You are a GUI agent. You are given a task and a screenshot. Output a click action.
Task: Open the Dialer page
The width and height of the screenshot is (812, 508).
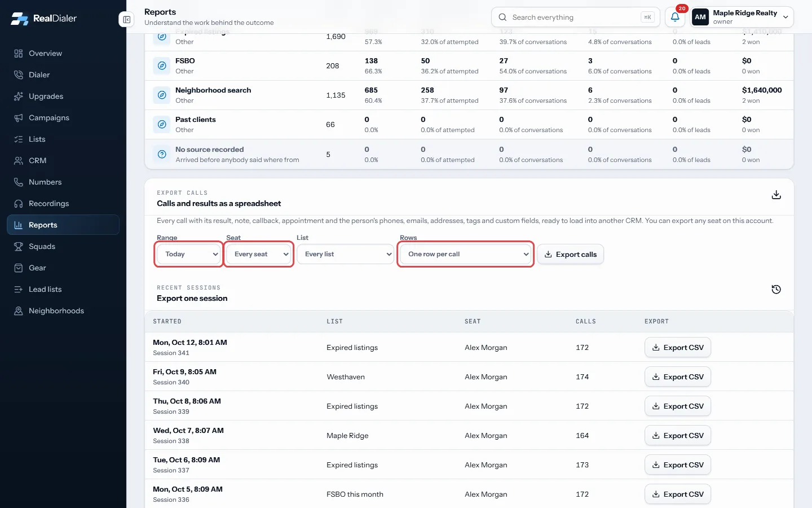click(63, 75)
